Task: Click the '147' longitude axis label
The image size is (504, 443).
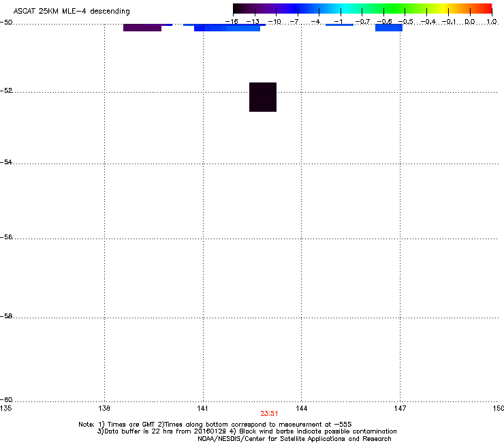Action: [400, 408]
